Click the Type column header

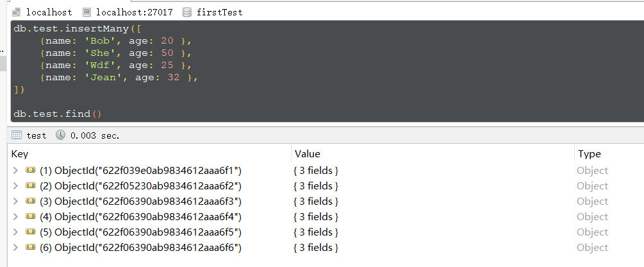(x=589, y=154)
